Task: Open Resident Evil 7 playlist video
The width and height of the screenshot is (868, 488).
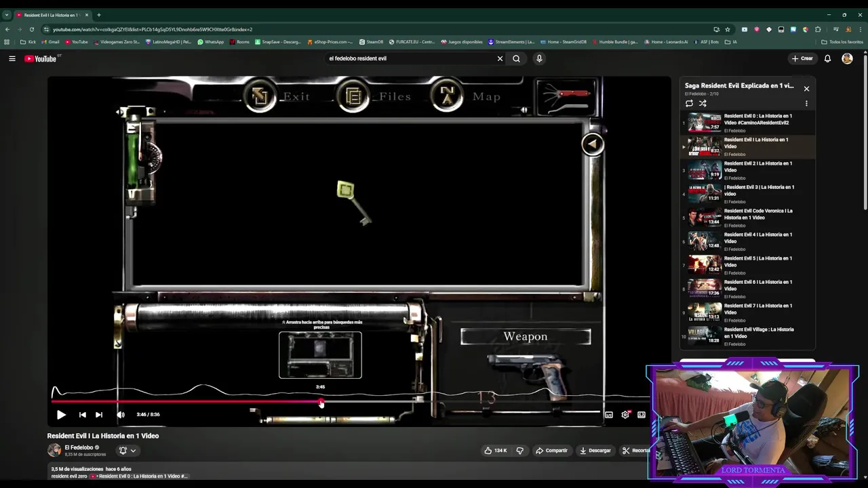Action: click(748, 312)
